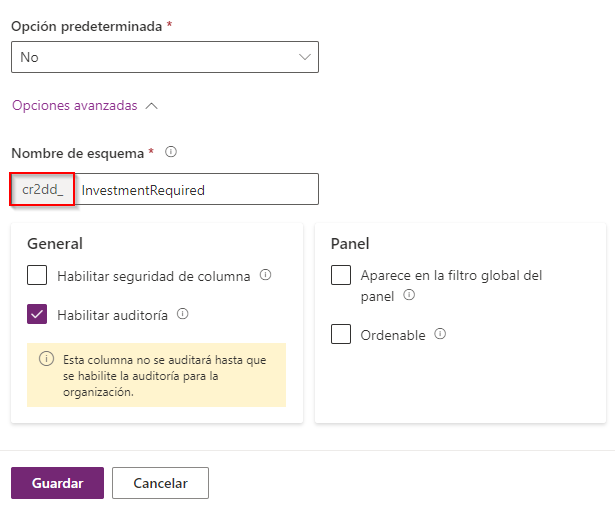Check Aparece en la filtro global del panel

(x=341, y=275)
